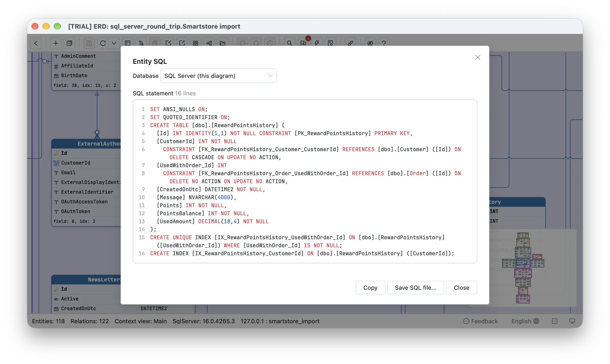Click the question mark help icon
This screenshot has height=364, width=610.
(x=384, y=43)
